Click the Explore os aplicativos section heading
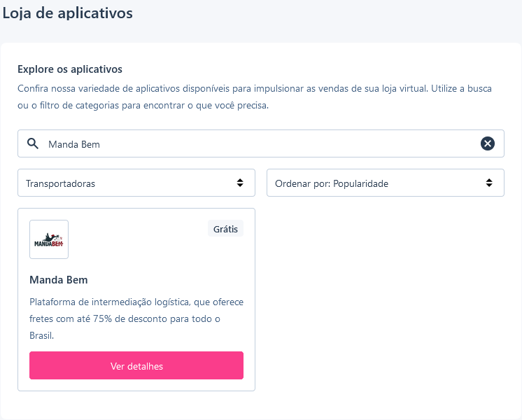Screen dimensions: 522x420 pos(70,69)
